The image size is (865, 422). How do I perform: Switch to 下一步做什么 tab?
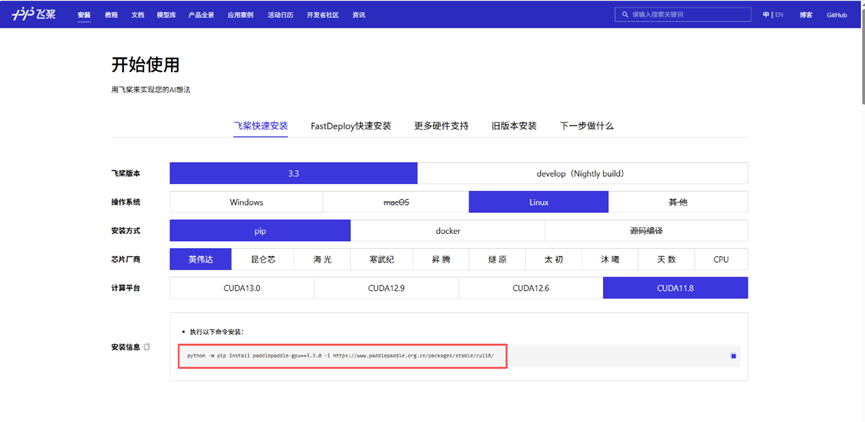coord(586,126)
